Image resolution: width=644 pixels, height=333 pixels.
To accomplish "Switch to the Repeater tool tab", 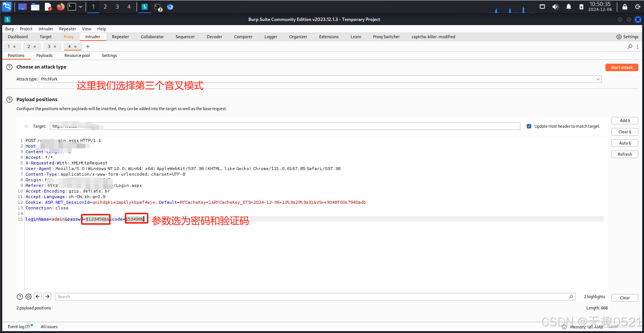I will click(x=120, y=37).
